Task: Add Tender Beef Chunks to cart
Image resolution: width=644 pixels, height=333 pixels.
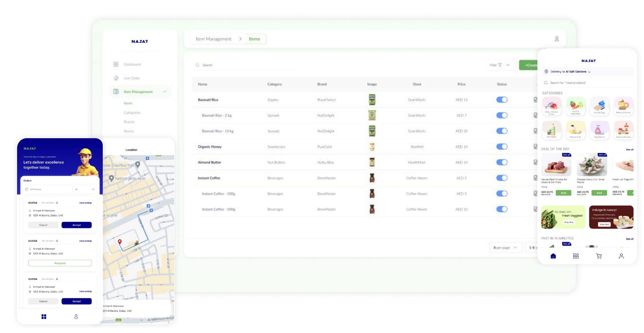Action: (563, 193)
